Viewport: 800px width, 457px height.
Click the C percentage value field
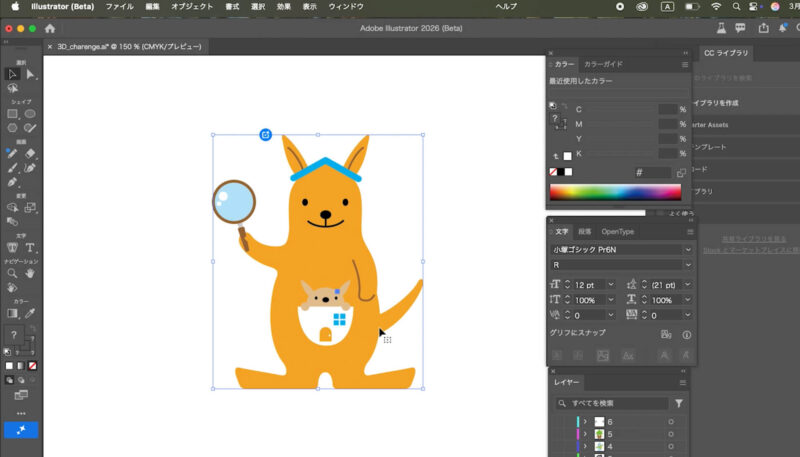tap(668, 109)
